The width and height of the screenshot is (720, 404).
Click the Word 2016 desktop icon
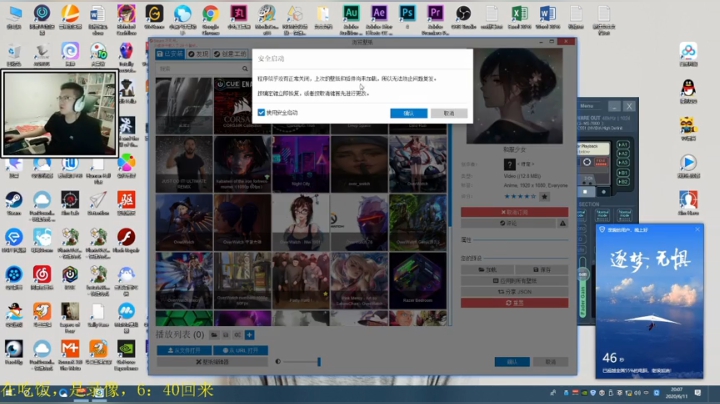[x=547, y=17]
